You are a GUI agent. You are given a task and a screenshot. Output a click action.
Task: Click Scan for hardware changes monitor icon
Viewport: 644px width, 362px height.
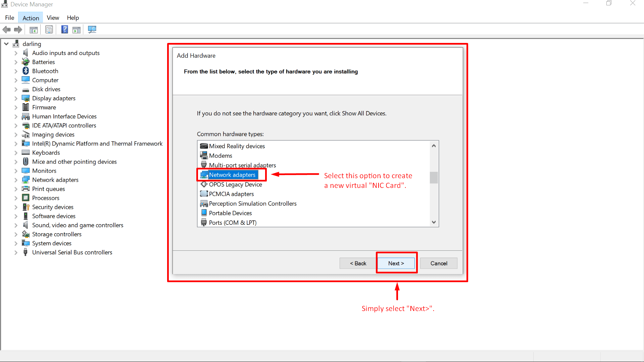point(92,30)
